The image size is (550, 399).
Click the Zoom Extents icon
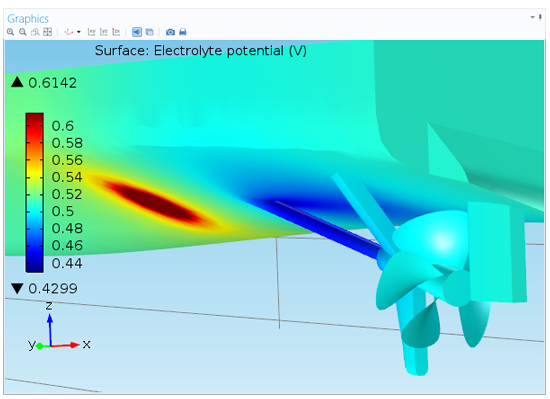(x=47, y=32)
